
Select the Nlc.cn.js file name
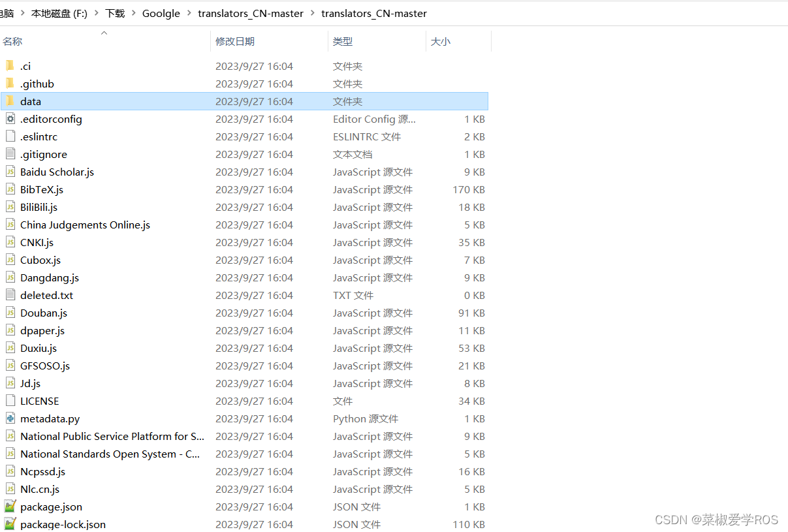click(40, 489)
